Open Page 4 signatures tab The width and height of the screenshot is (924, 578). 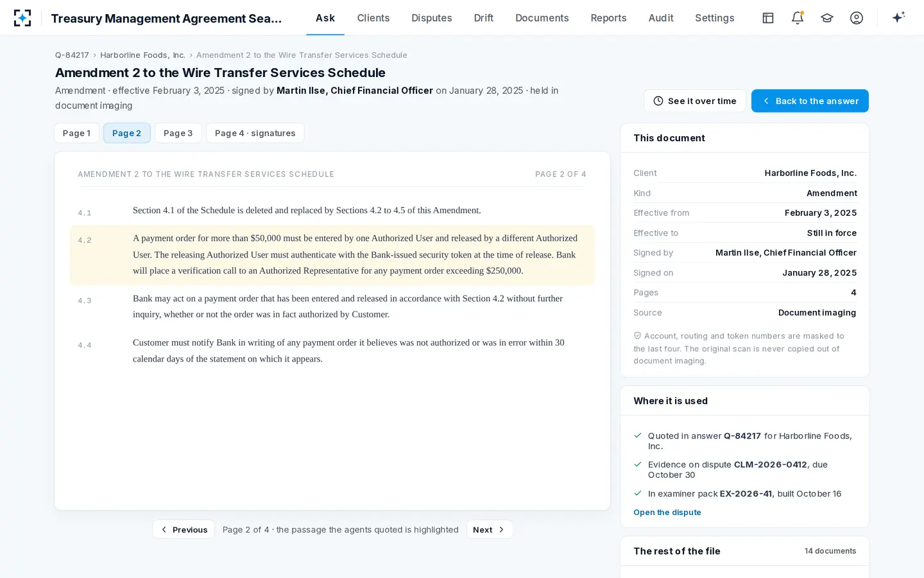(x=255, y=133)
